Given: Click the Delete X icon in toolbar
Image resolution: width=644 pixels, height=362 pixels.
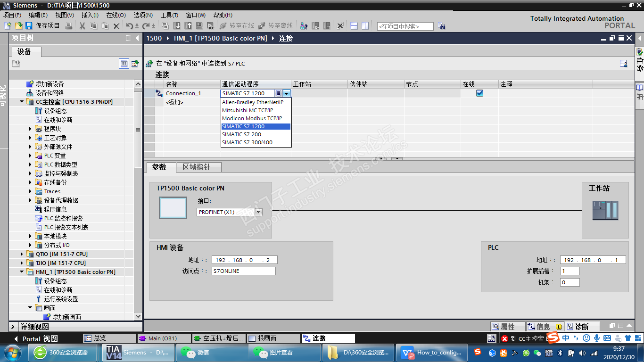Looking at the screenshot, I should (x=116, y=26).
